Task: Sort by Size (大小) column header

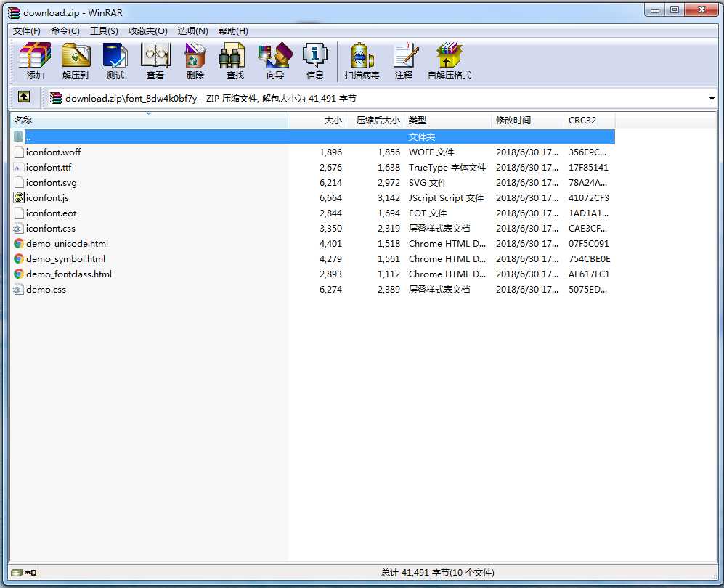Action: point(317,120)
